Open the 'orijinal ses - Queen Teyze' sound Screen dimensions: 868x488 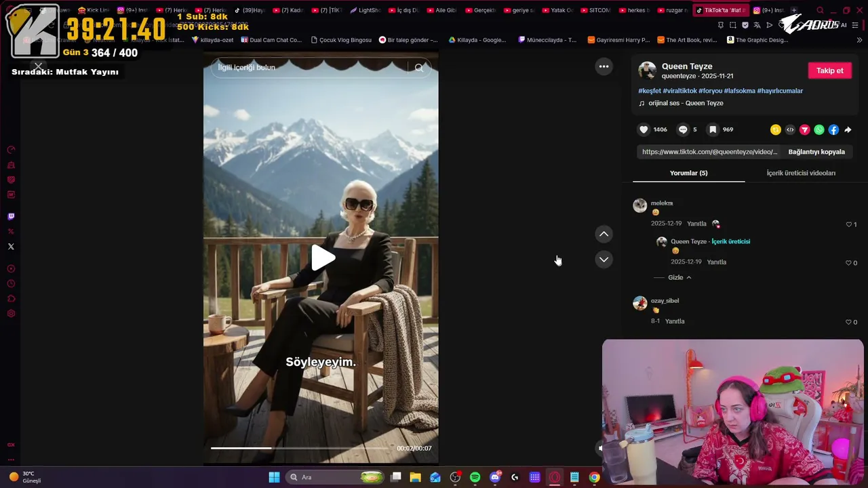pos(686,103)
